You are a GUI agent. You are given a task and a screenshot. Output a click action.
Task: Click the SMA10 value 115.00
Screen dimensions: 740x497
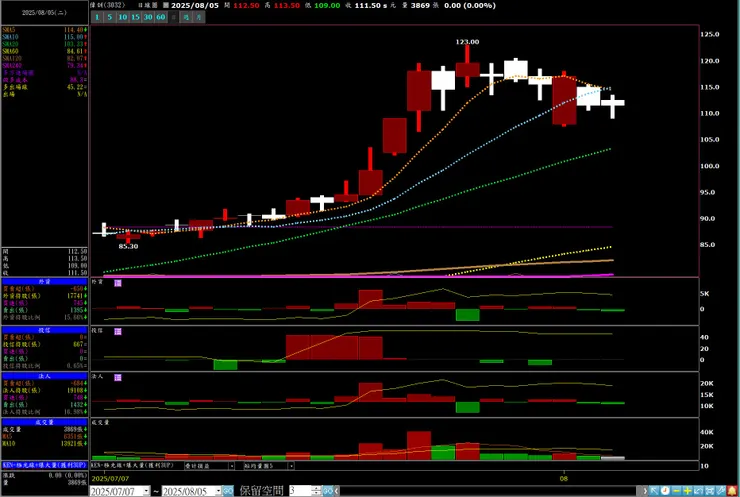pos(75,37)
